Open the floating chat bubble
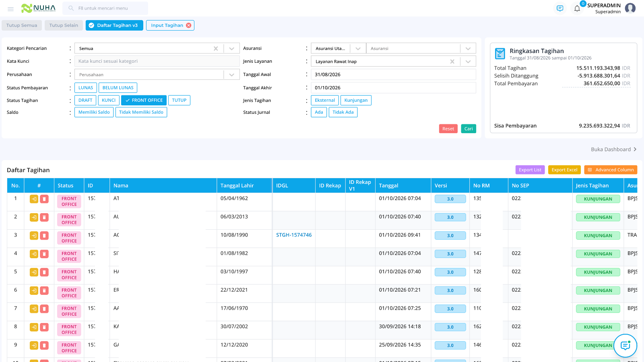 pos(625,346)
